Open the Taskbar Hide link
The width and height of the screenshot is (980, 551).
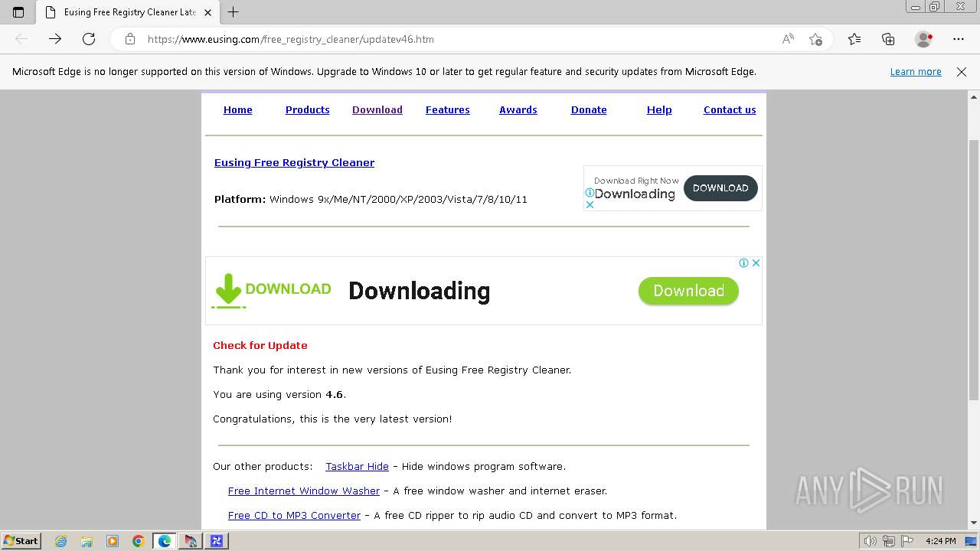point(357,467)
